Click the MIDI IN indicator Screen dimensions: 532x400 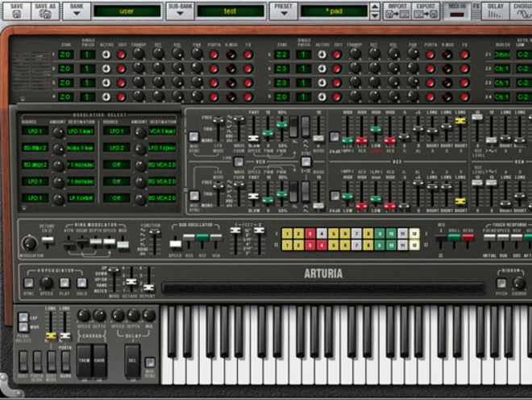pos(457,11)
